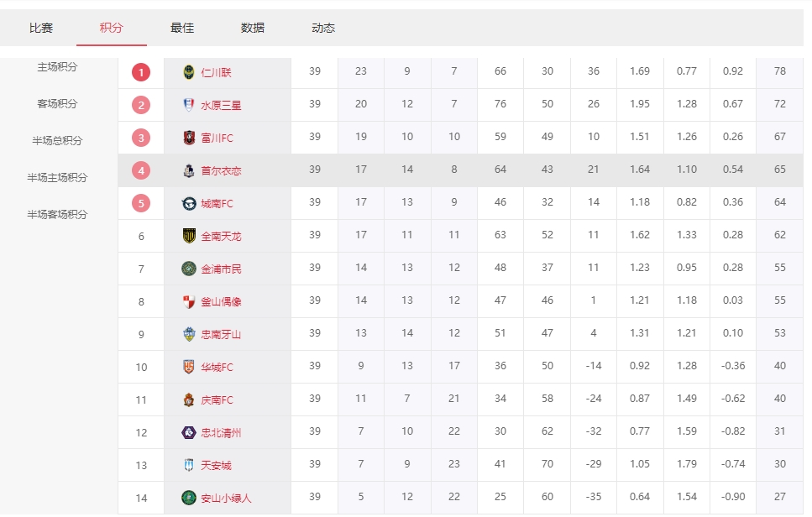812x517 pixels.
Task: Click the 全南天龙 team crest icon
Action: coord(189,236)
